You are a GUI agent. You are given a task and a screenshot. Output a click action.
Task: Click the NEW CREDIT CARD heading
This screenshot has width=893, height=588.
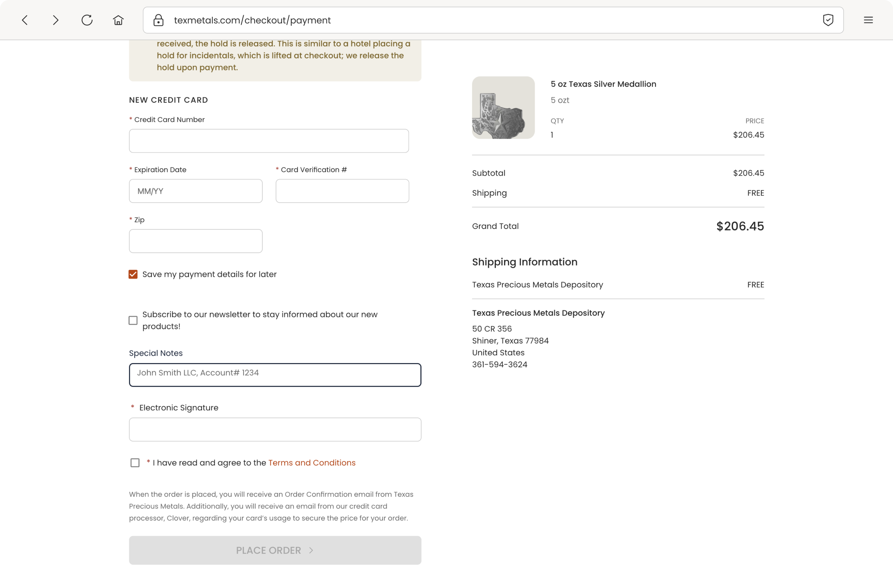click(169, 100)
